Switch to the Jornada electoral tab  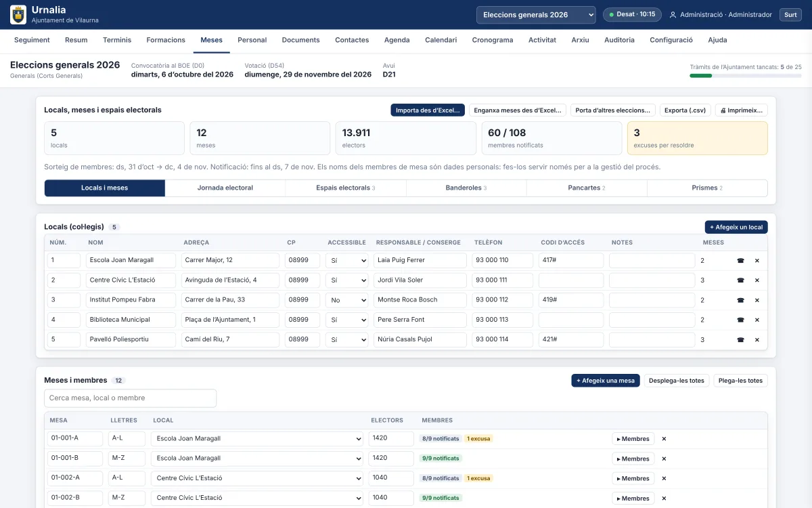[225, 188]
